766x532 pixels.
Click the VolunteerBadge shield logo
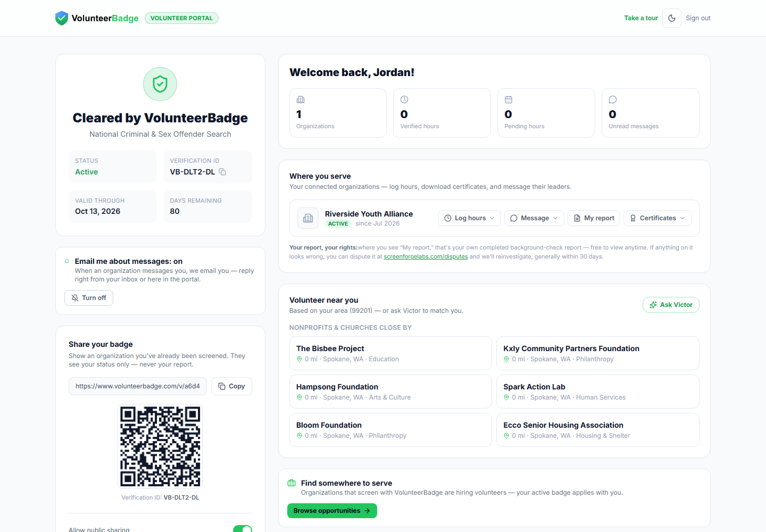coord(62,18)
